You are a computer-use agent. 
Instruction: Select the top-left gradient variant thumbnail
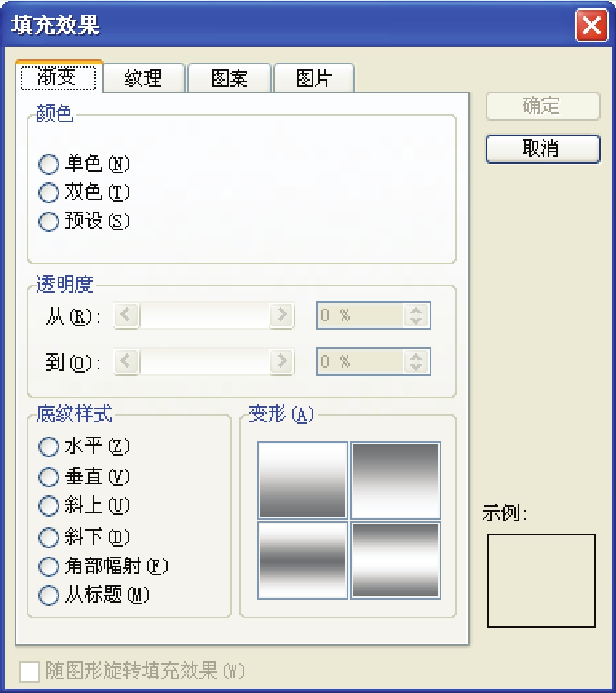[x=303, y=480]
